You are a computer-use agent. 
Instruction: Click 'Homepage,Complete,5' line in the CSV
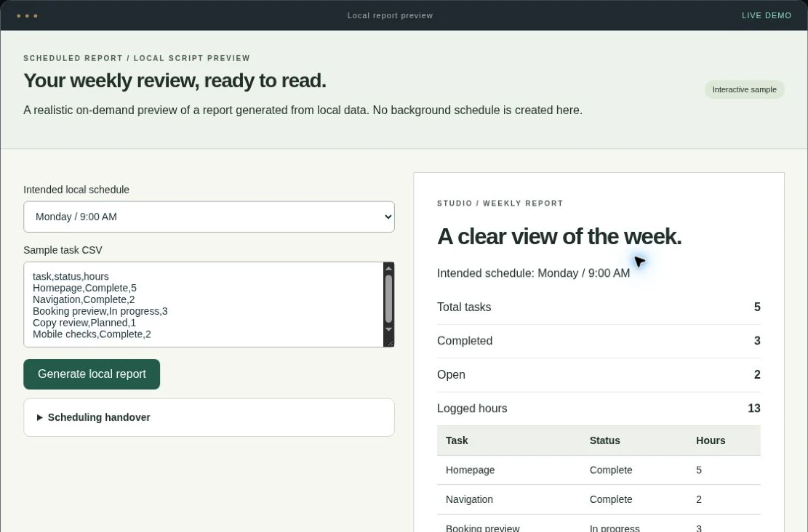click(84, 288)
